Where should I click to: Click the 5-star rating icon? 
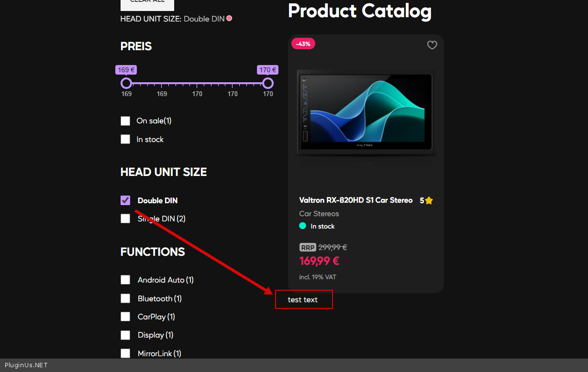(429, 201)
